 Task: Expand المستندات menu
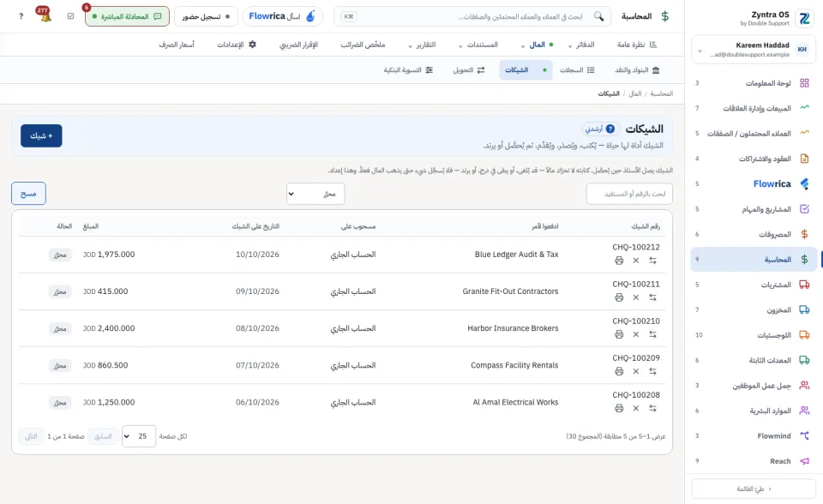coord(478,45)
